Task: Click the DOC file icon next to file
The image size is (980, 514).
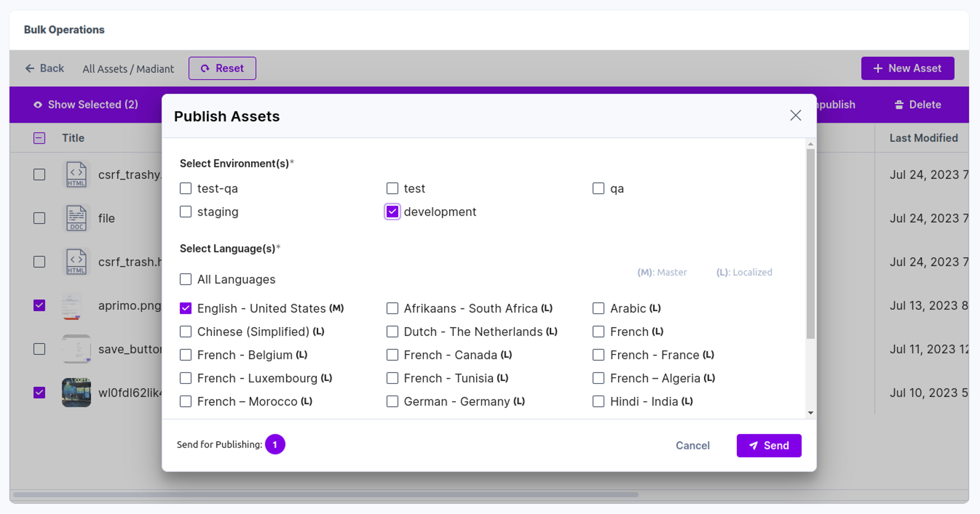Action: tap(76, 218)
